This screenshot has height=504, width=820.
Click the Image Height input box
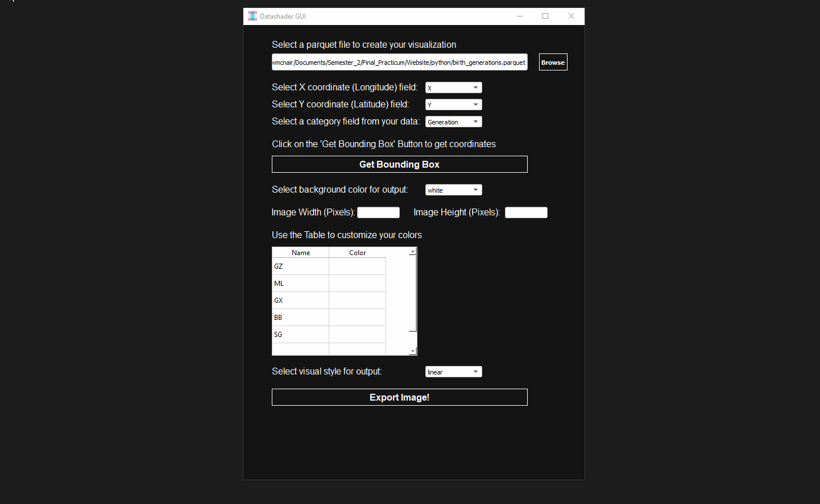[526, 213]
